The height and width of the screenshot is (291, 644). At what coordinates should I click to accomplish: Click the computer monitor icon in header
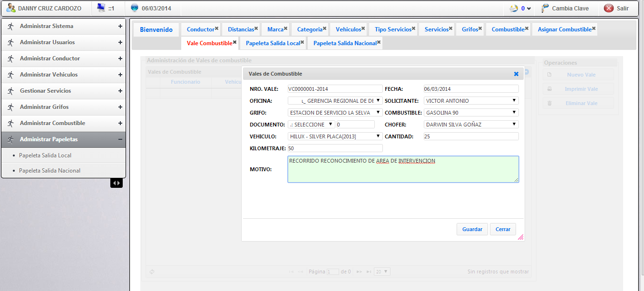pos(101,8)
